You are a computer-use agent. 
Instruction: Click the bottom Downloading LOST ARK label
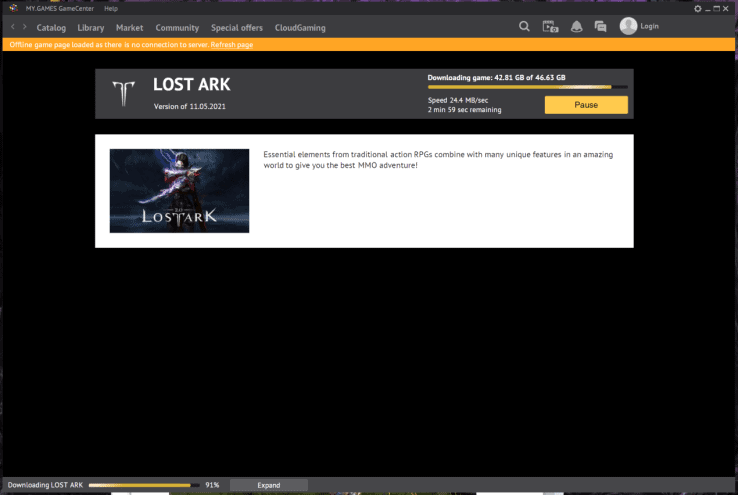[45, 485]
